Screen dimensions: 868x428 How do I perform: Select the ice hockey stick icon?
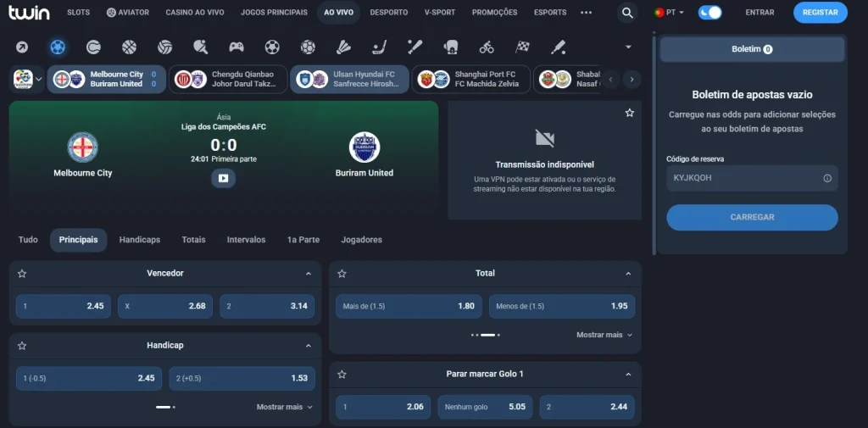click(x=379, y=47)
